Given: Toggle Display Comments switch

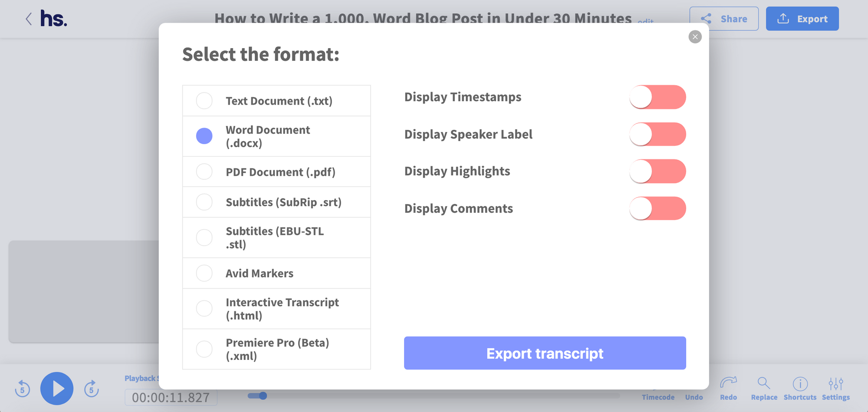Looking at the screenshot, I should pos(658,208).
